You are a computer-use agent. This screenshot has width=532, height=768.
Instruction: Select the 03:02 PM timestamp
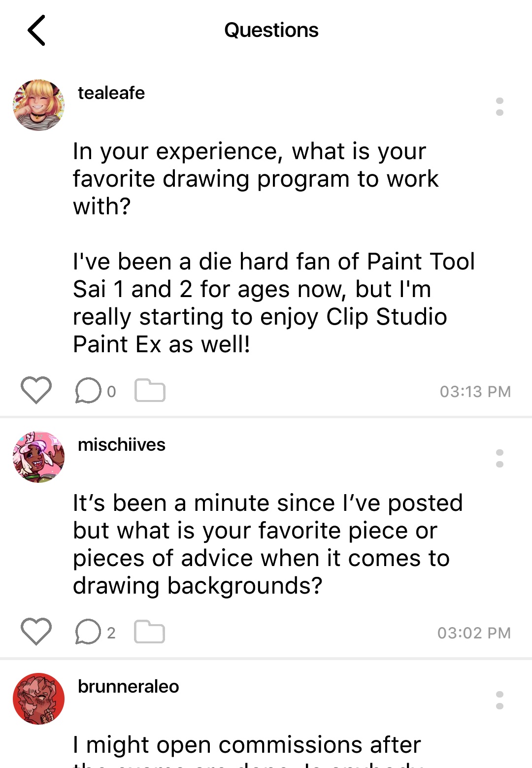coord(474,633)
